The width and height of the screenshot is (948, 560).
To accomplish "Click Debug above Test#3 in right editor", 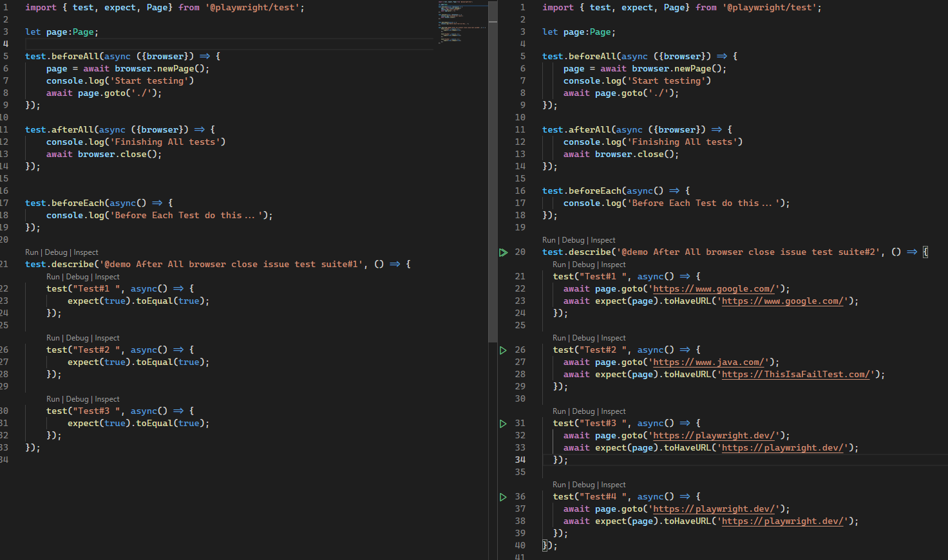I will [583, 411].
